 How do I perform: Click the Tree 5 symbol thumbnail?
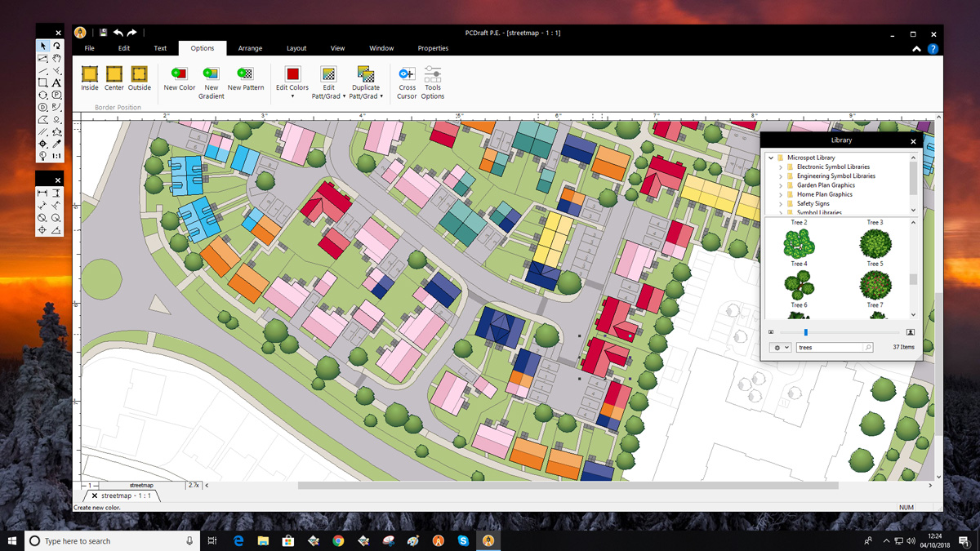(875, 245)
